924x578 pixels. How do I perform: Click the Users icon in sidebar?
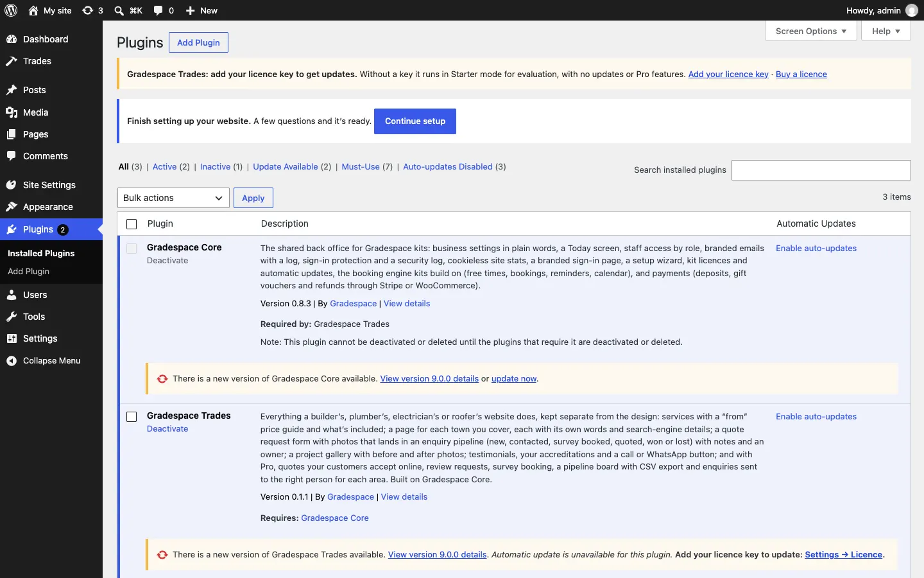tap(12, 295)
